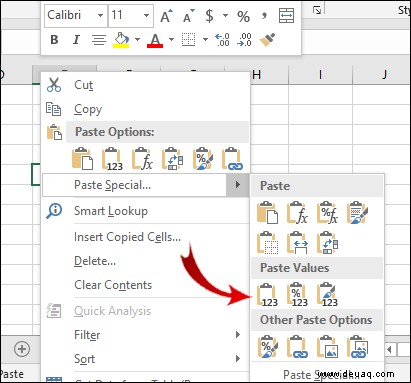The image size is (411, 383).
Task: Toggle Bold in mini toolbar
Action: point(54,40)
